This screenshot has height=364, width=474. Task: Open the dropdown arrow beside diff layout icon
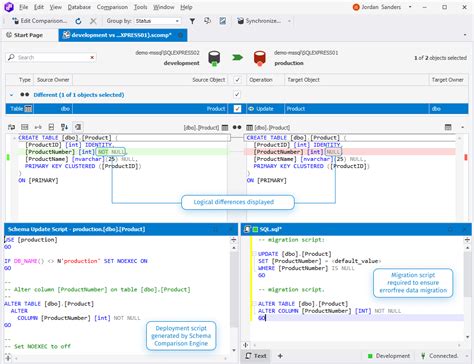click(462, 127)
